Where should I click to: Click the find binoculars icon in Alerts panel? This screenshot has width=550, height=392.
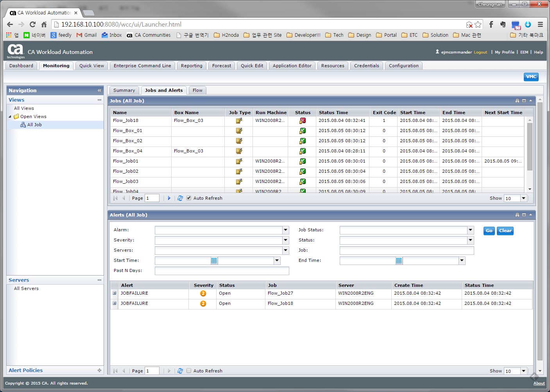click(517, 215)
